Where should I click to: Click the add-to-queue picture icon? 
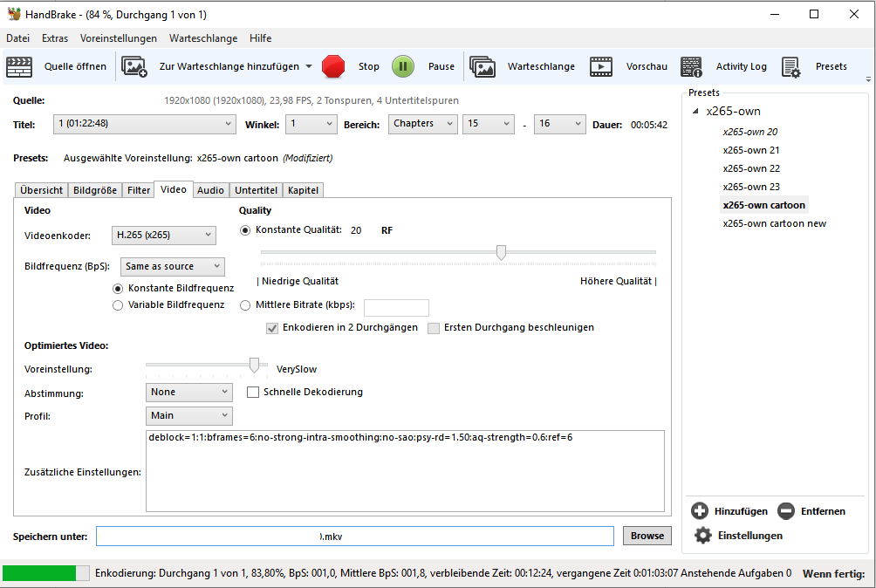[134, 66]
